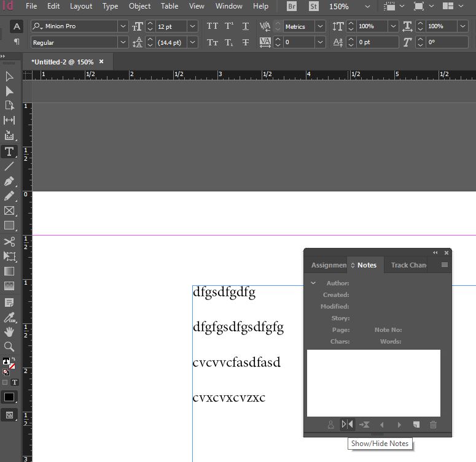Toggle All Caps formatting
The image size is (476, 462).
tap(212, 26)
